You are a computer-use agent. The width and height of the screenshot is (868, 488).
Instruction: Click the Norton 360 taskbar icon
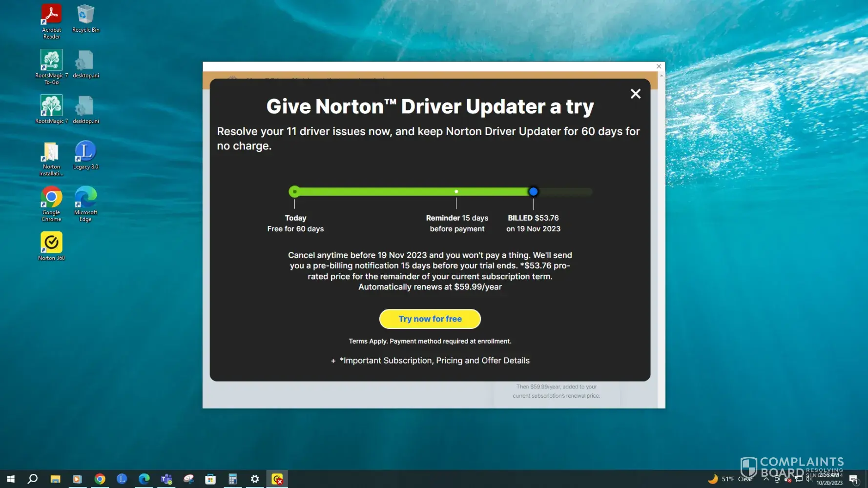(x=277, y=479)
